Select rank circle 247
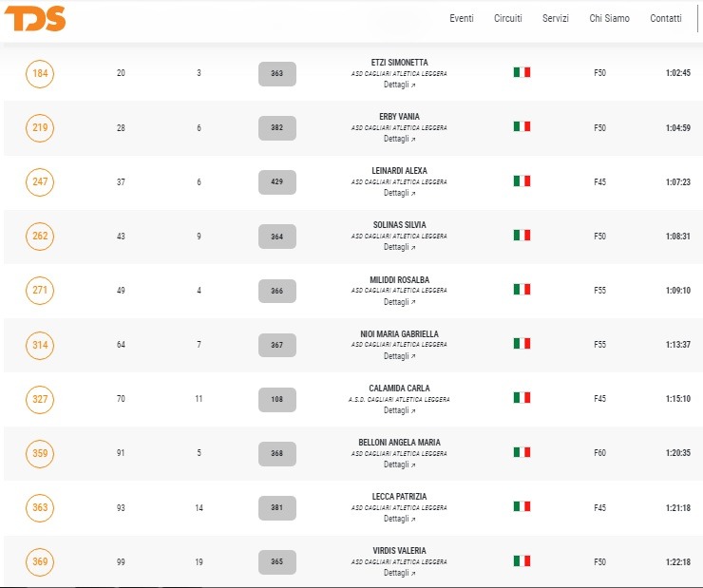This screenshot has width=703, height=588. coord(40,182)
